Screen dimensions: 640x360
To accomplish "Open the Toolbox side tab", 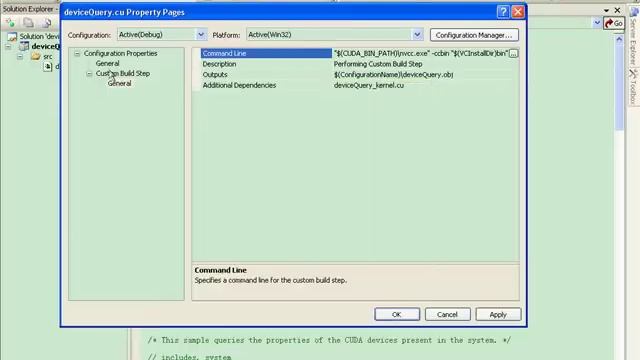I will point(633,87).
